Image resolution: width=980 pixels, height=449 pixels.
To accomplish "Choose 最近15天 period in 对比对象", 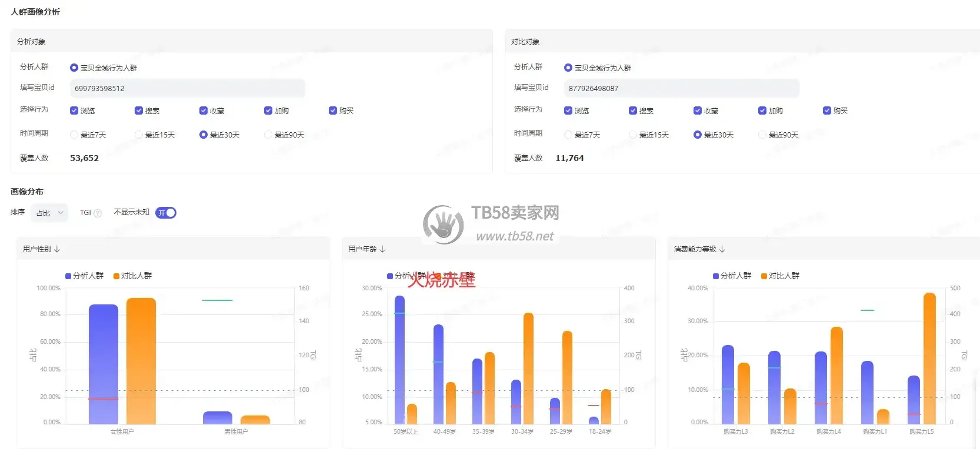I will point(633,135).
